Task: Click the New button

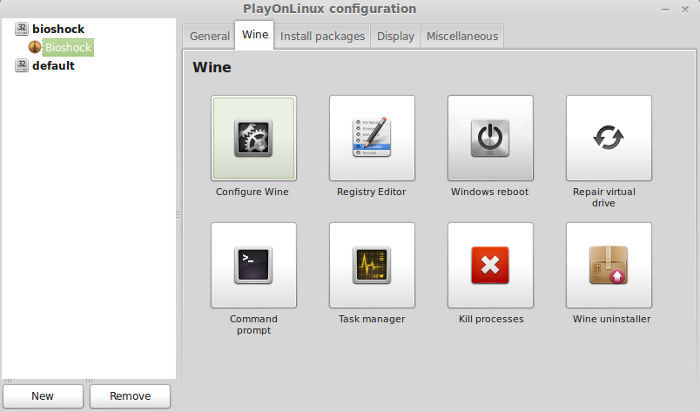Action: (43, 396)
